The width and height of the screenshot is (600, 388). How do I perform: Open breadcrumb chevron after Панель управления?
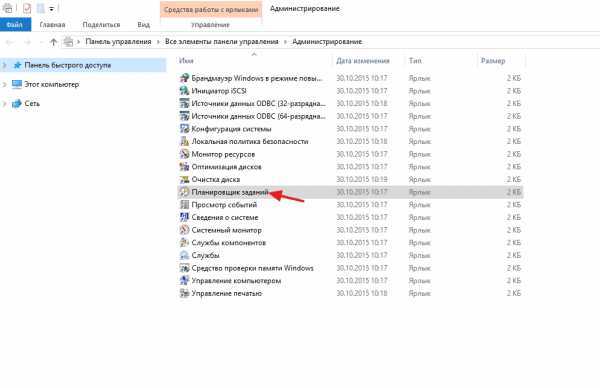158,42
